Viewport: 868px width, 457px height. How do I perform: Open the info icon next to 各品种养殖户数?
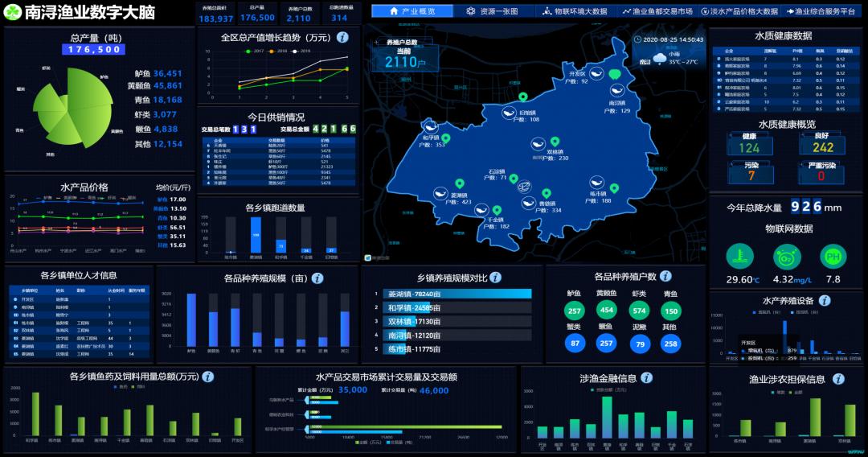click(665, 276)
